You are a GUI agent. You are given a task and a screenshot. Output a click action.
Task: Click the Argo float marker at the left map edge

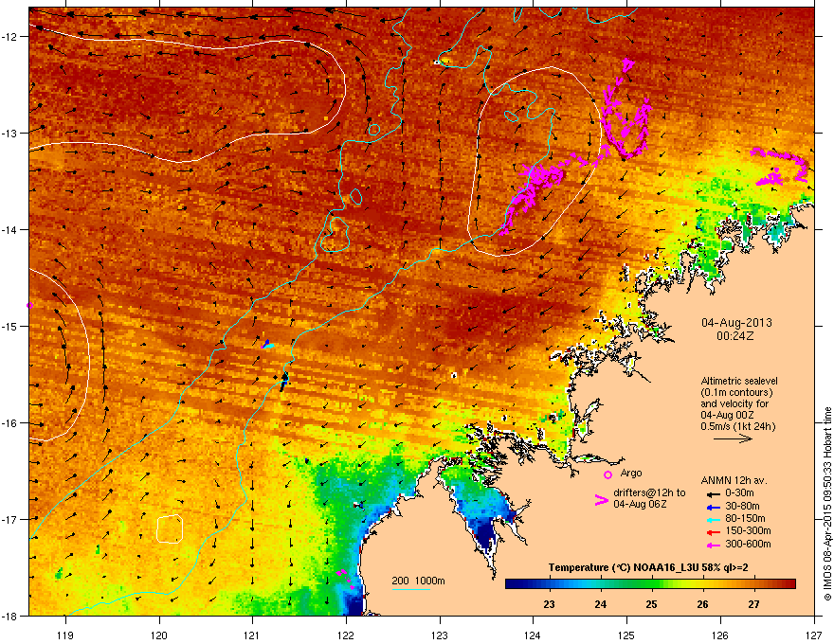coord(29,305)
